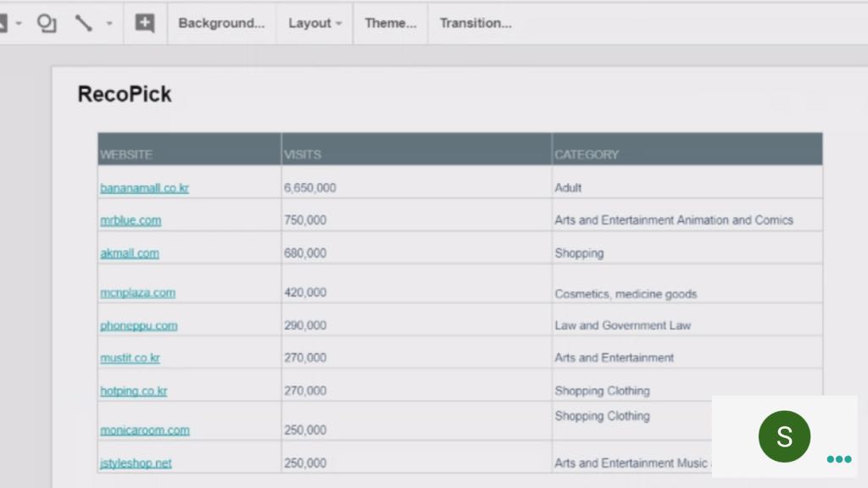Open the Theme panel
The height and width of the screenshot is (488, 868).
point(390,23)
